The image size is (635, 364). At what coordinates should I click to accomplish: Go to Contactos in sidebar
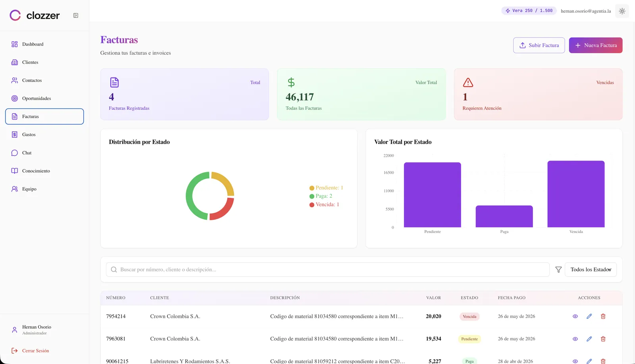pyautogui.click(x=44, y=80)
